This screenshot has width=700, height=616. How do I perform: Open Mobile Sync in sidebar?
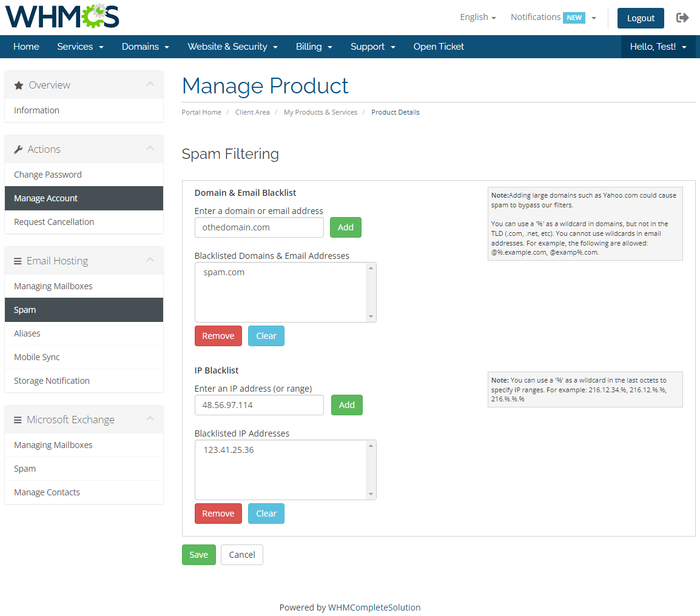click(84, 357)
